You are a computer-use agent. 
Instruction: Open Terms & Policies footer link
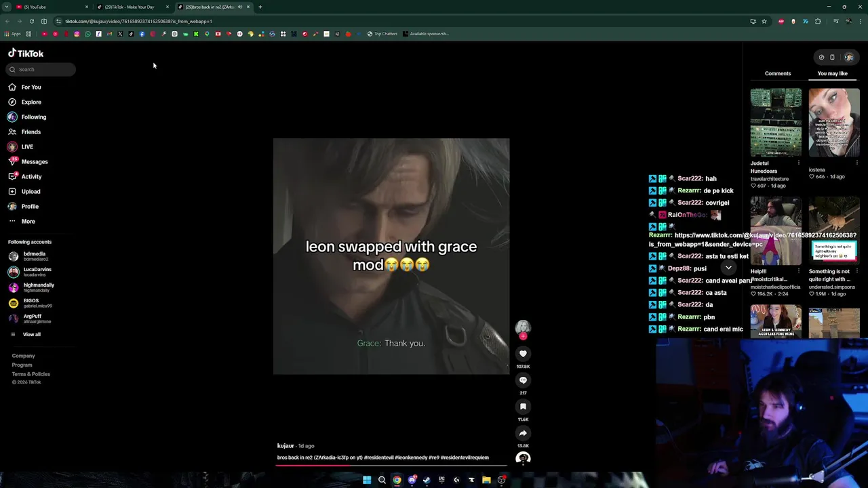tap(31, 374)
